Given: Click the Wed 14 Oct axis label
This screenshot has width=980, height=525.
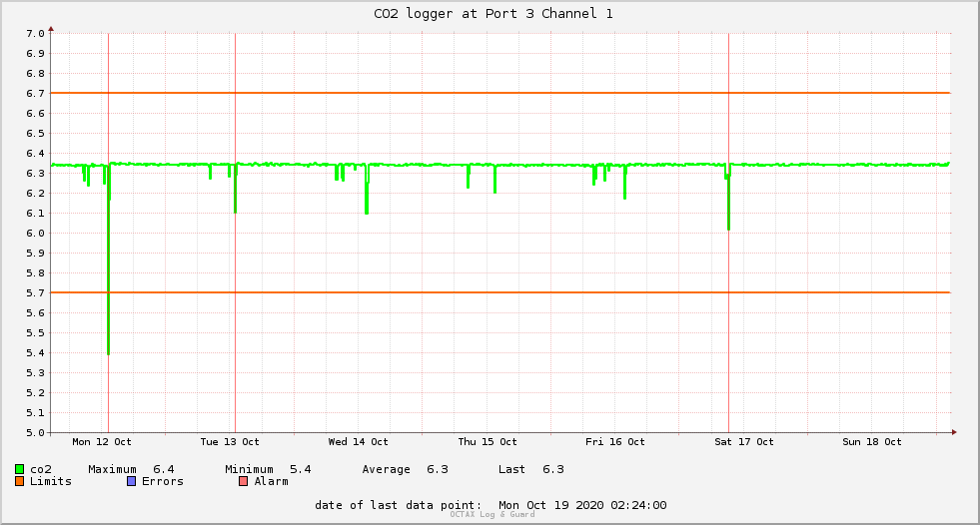Looking at the screenshot, I should pos(358,441).
